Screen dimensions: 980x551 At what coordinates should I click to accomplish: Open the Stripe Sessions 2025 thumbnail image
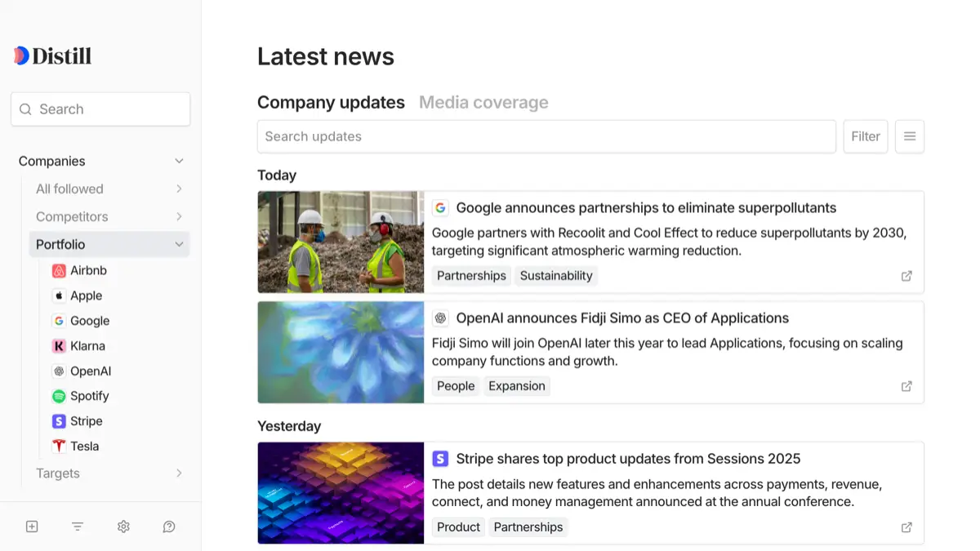pyautogui.click(x=341, y=493)
